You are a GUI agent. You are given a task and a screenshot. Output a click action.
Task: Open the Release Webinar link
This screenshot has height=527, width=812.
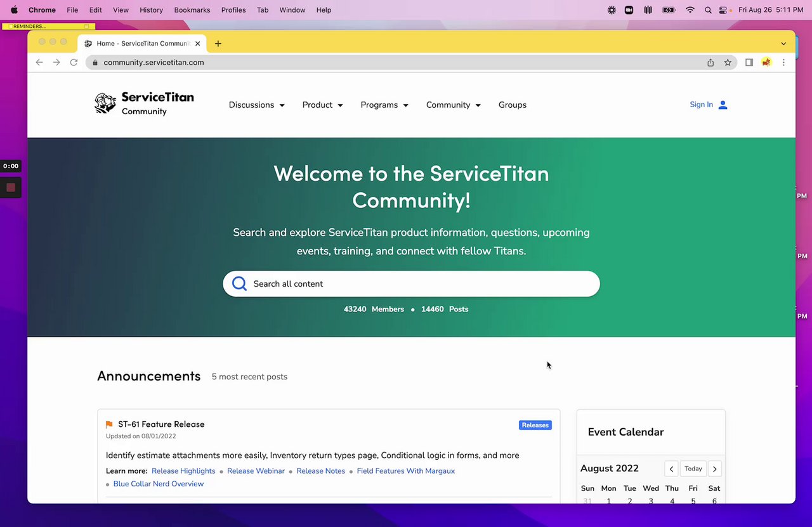tap(256, 471)
